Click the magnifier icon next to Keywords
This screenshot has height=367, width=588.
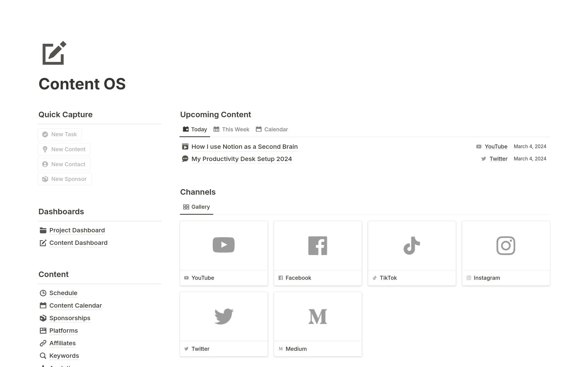point(43,356)
